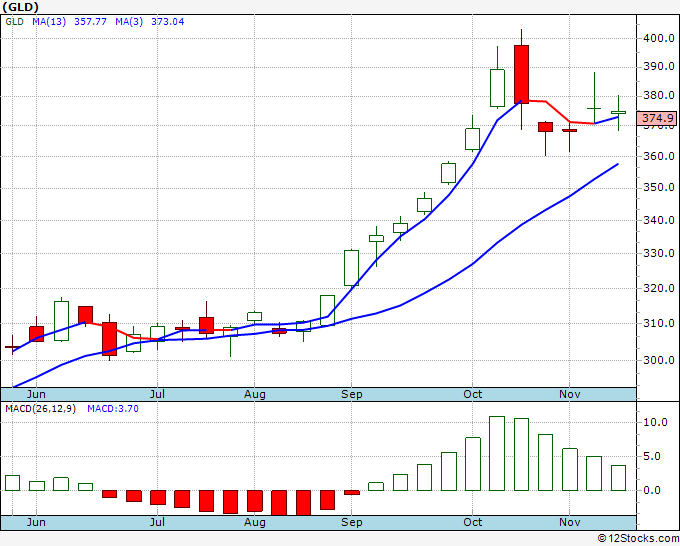Click the 330.0 price axis label
The width and height of the screenshot is (680, 546).
[659, 253]
